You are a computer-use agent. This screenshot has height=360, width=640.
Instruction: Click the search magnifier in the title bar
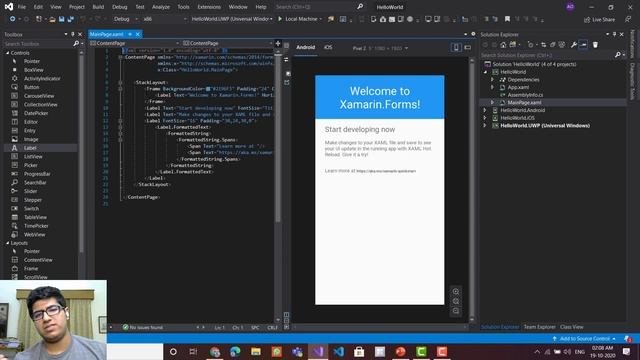[360, 7]
